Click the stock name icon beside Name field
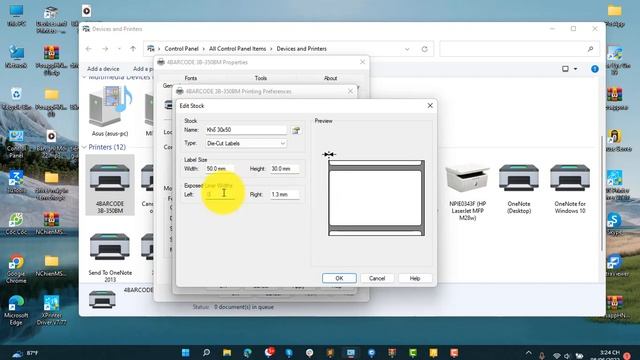 pyautogui.click(x=296, y=130)
